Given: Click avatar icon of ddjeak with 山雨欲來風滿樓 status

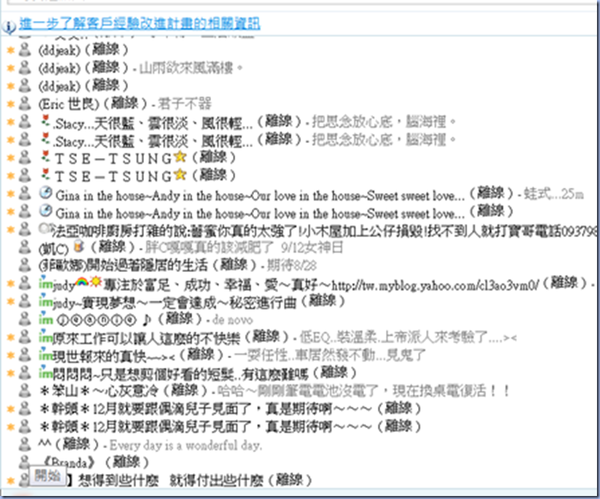Looking at the screenshot, I should (25, 68).
